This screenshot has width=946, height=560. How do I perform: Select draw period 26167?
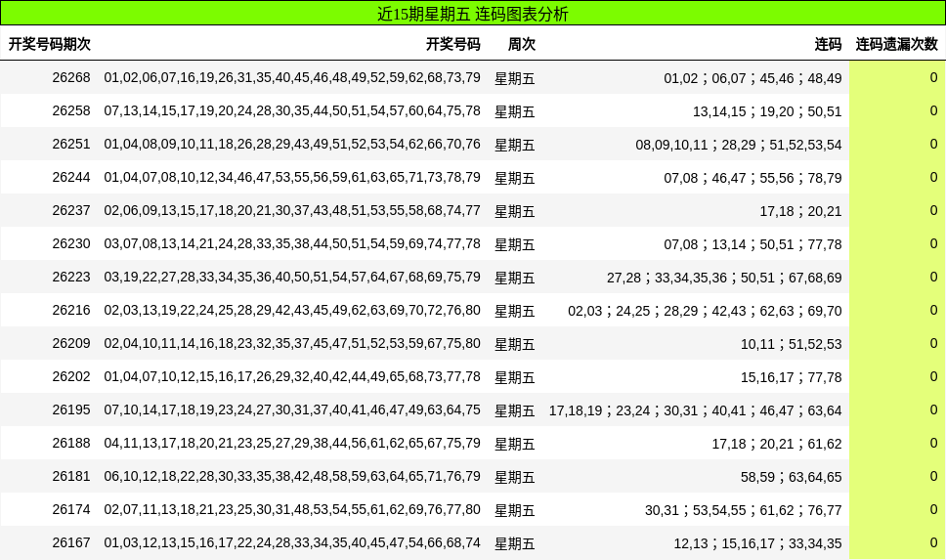coord(71,542)
